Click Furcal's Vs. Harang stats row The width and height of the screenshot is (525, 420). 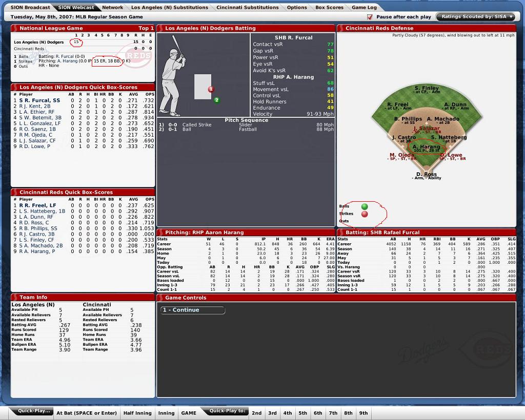[x=427, y=267]
